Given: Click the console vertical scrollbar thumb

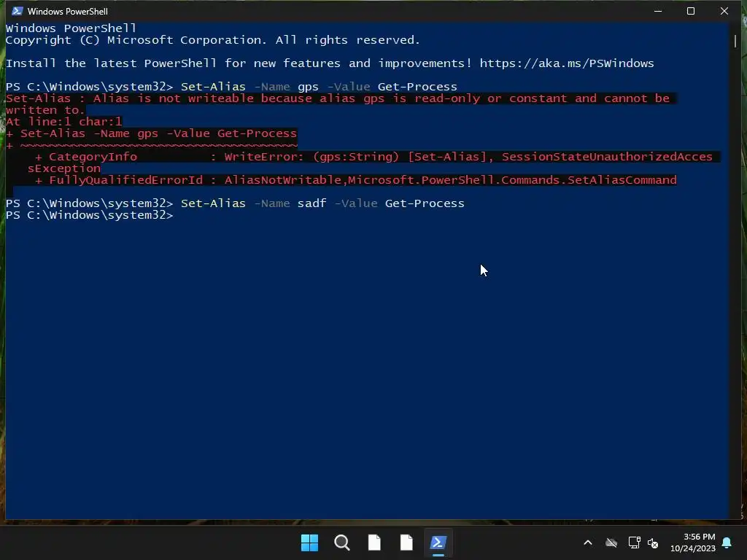Looking at the screenshot, I should tap(735, 41).
